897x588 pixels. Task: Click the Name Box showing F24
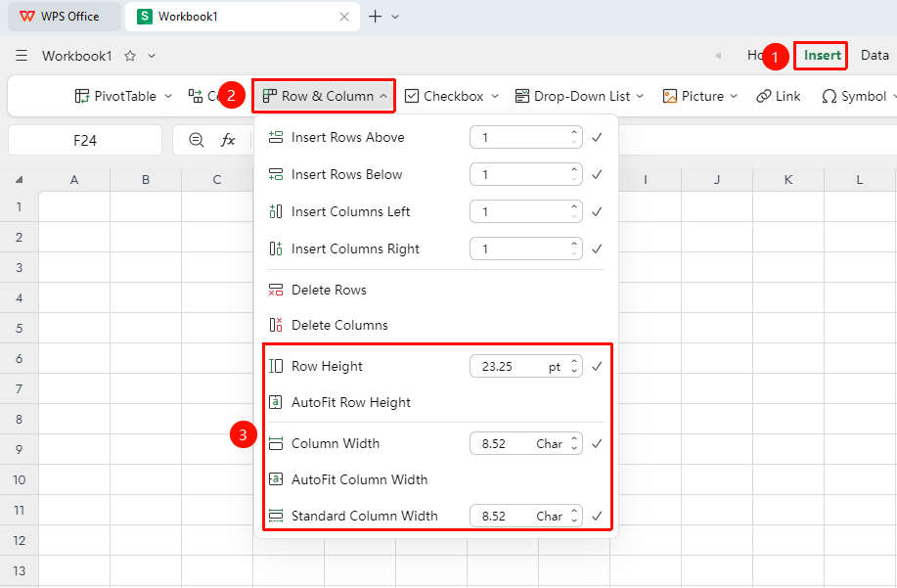pos(85,140)
